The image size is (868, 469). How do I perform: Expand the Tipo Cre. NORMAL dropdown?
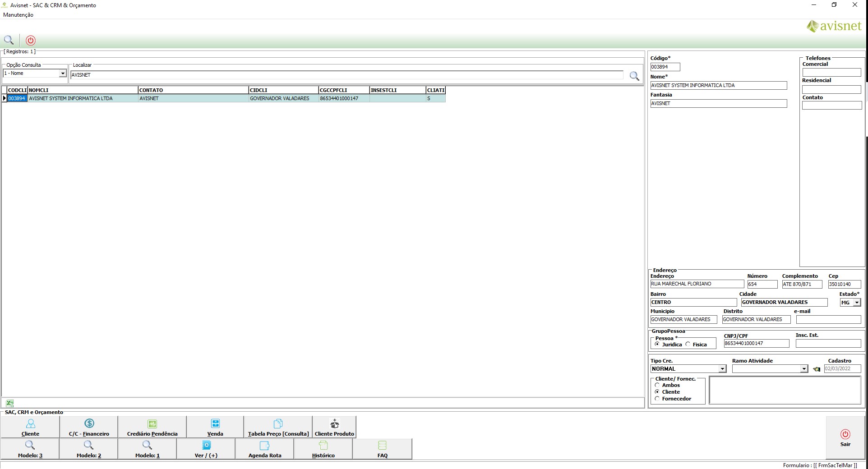pyautogui.click(x=722, y=369)
